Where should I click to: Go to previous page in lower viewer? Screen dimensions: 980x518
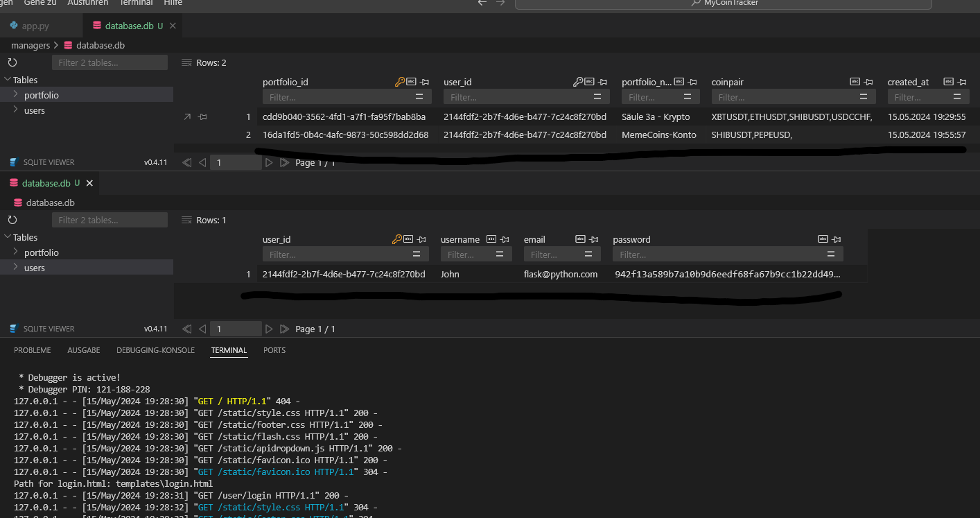pyautogui.click(x=202, y=329)
